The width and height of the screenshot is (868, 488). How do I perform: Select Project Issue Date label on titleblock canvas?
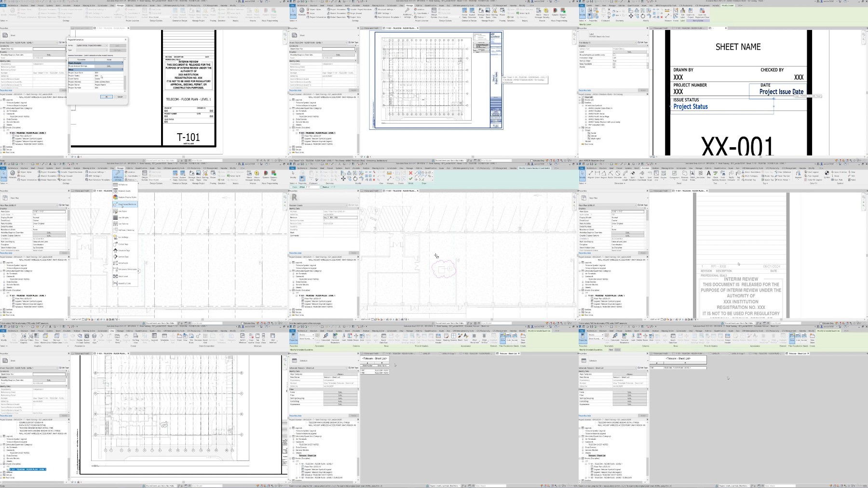point(781,92)
